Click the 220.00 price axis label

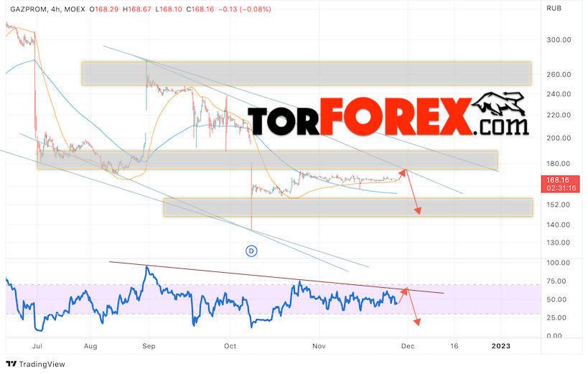coord(559,115)
